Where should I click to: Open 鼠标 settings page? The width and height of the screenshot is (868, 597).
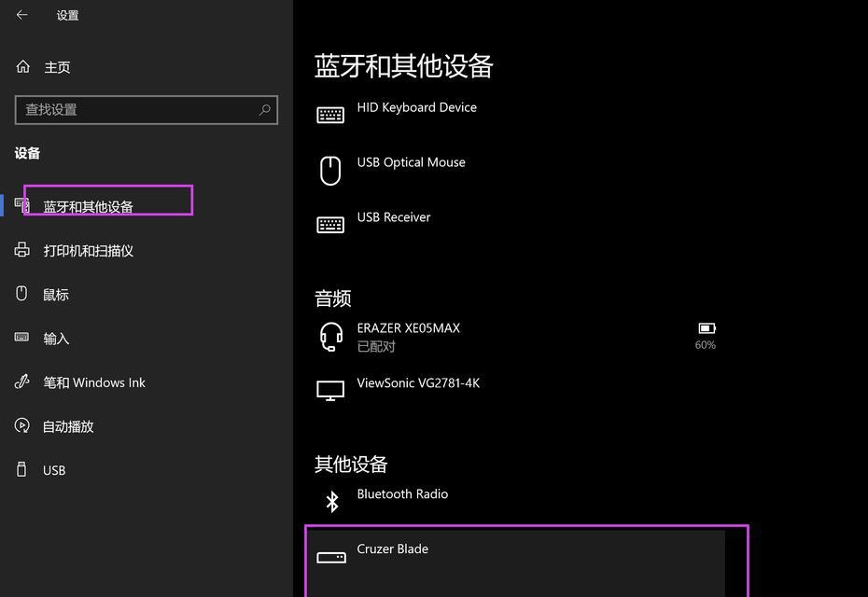click(56, 295)
